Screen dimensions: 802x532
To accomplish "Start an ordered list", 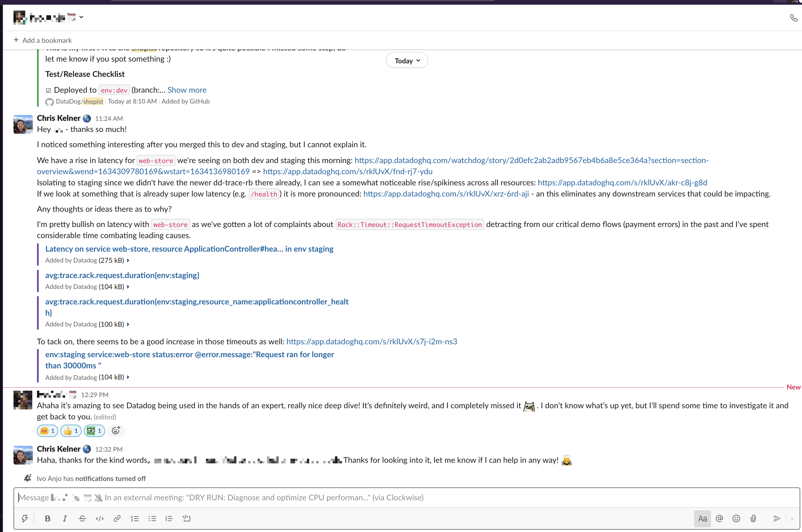I will (135, 519).
